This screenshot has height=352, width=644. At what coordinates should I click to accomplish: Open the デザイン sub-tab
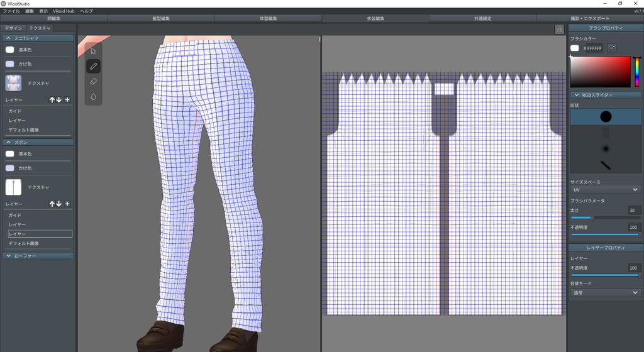[x=13, y=28]
